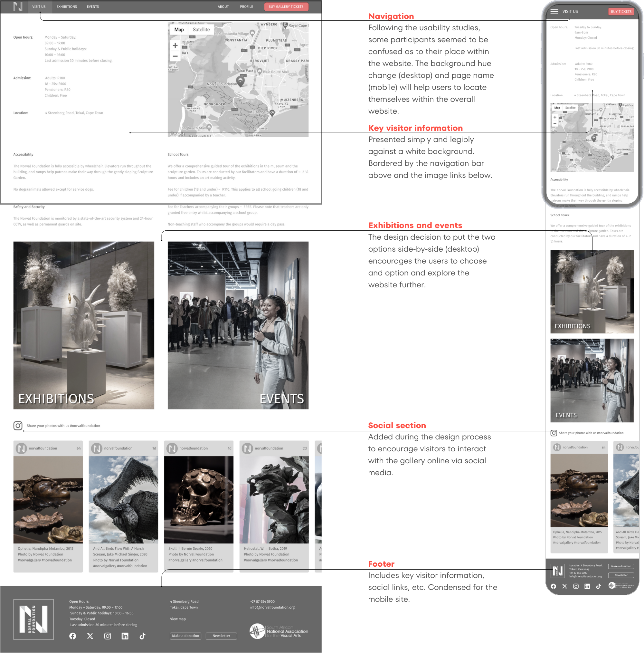Click the BUY GALLERY TICKETS button
Image resolution: width=644 pixels, height=654 pixels.
[x=286, y=7]
